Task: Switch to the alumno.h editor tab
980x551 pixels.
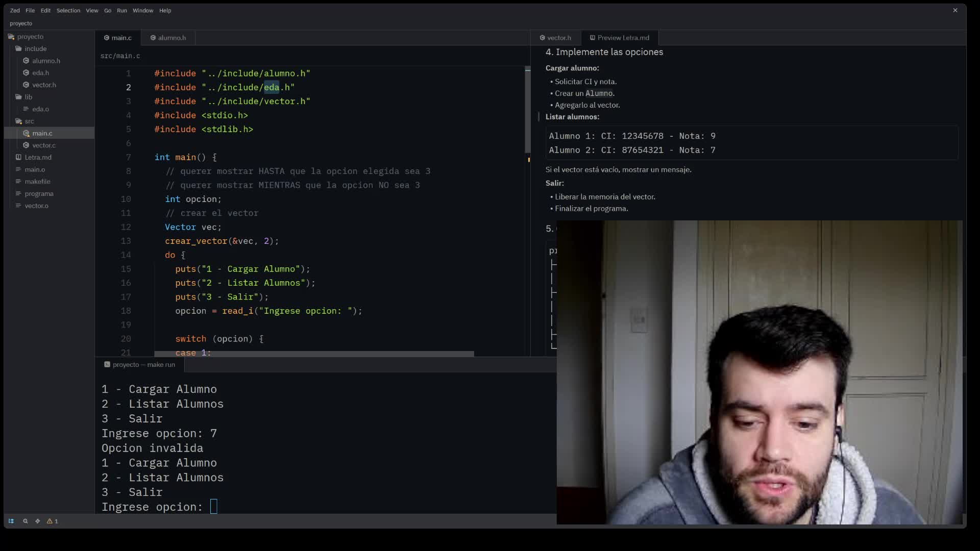Action: tap(168, 38)
